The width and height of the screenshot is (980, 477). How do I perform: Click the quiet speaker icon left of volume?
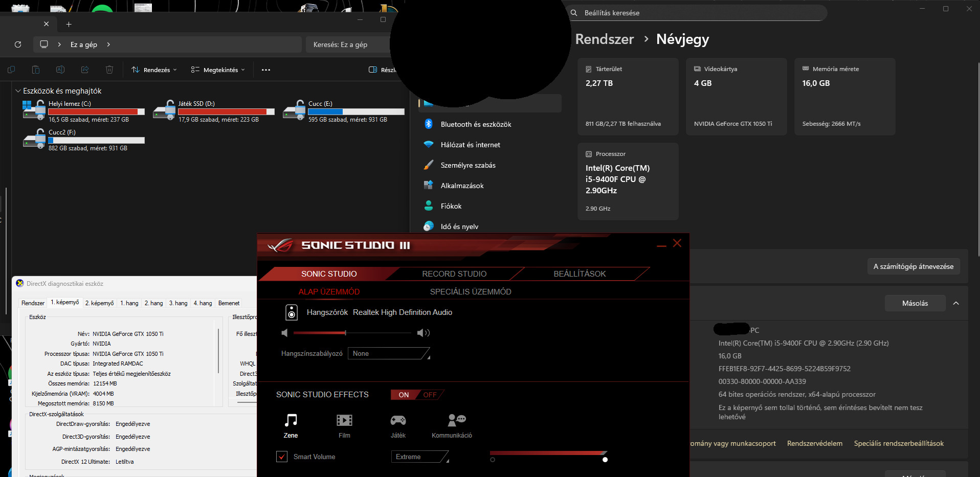(285, 333)
